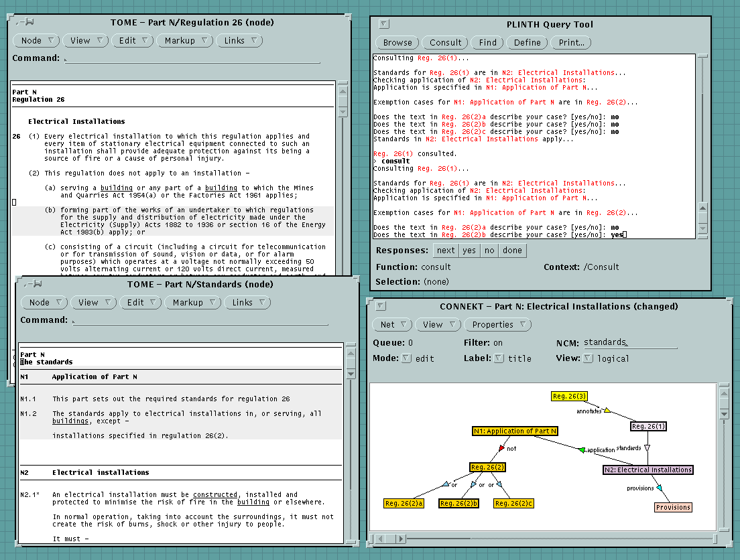Viewport: 740px width, 560px height.
Task: Open Links menu in Standards window
Action: [x=247, y=302]
